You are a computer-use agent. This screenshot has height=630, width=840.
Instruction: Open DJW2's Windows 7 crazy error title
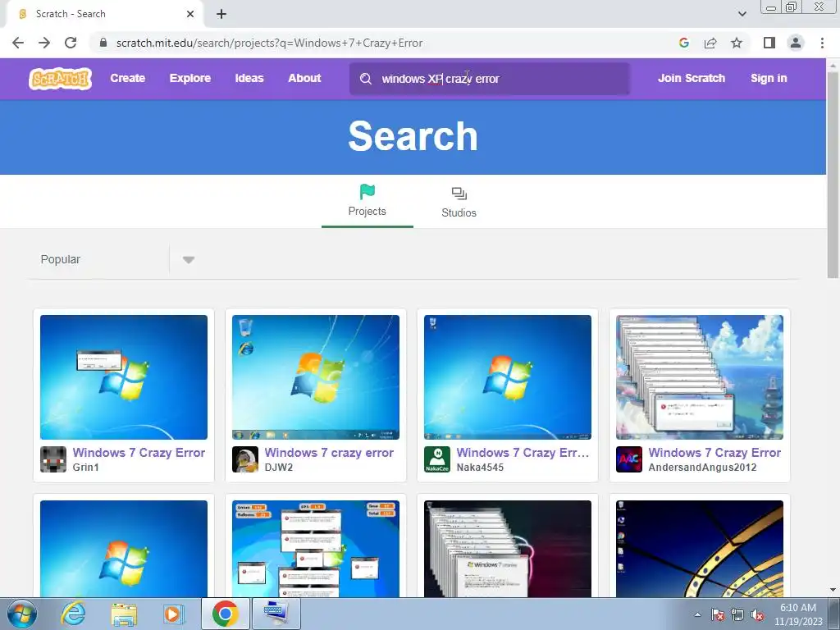[329, 453]
